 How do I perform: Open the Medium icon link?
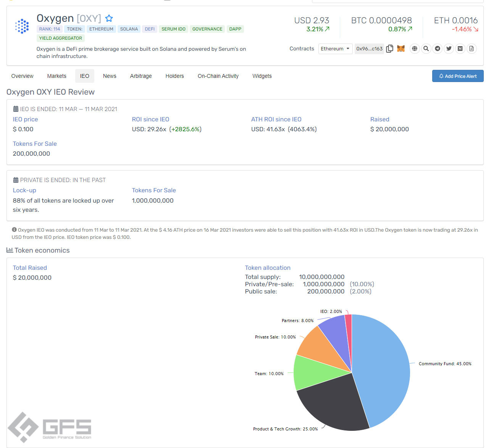(460, 48)
